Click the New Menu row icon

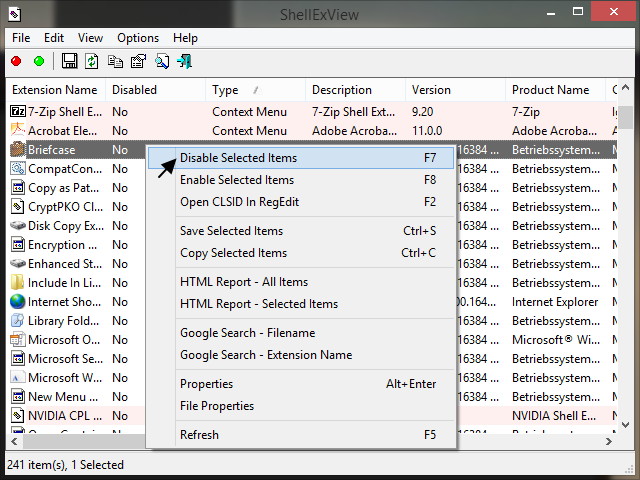18,396
